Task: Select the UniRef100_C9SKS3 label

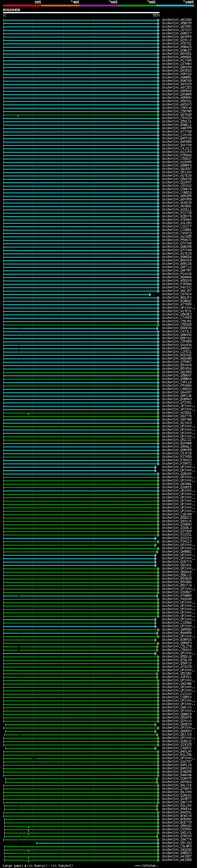Action: pyautogui.click(x=177, y=233)
